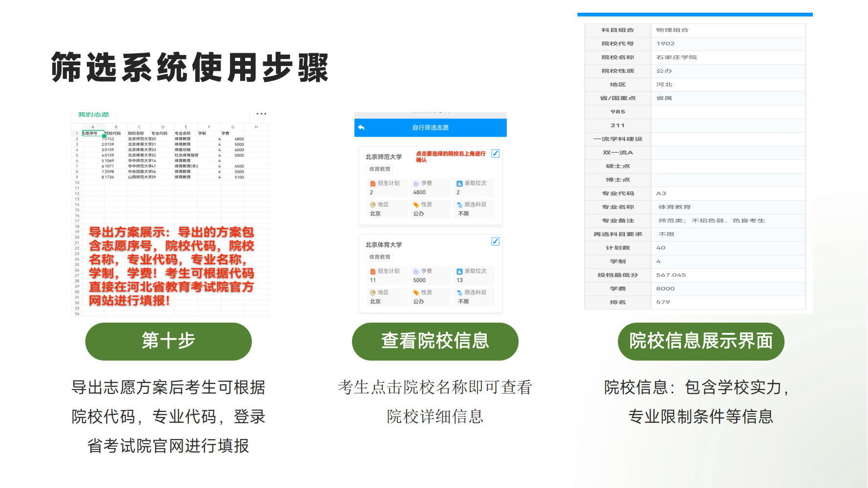Screen dimensions: 868x488
Task: Click 学费 icon in 北京师范大学 card
Action: point(416,183)
